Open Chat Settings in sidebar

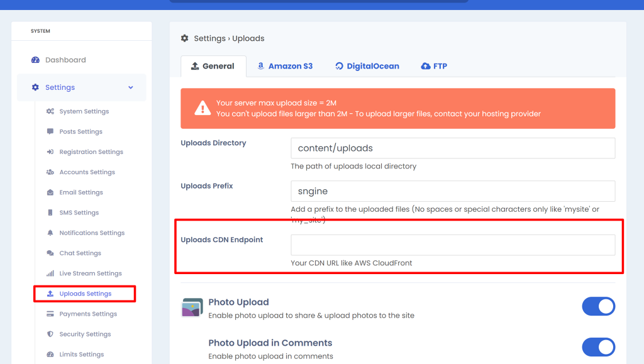(x=80, y=253)
